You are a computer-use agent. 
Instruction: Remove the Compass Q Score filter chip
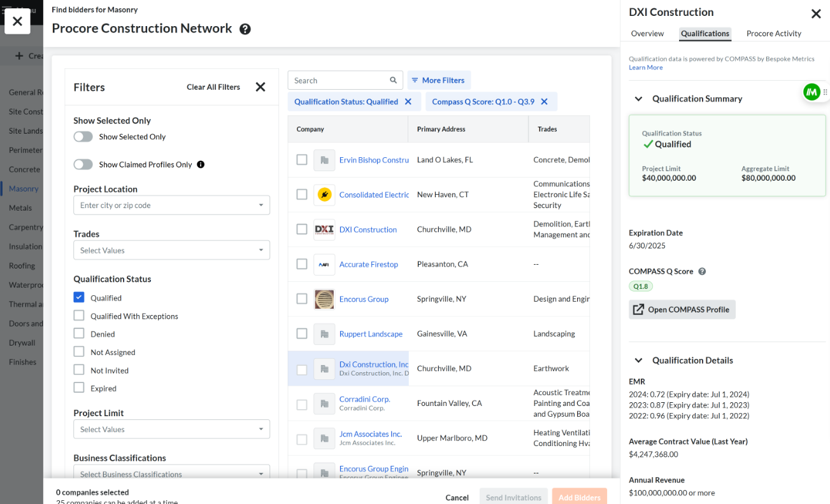pos(544,101)
